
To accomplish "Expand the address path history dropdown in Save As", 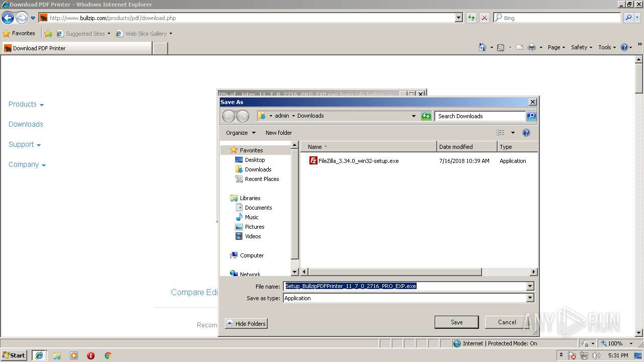I will (414, 116).
